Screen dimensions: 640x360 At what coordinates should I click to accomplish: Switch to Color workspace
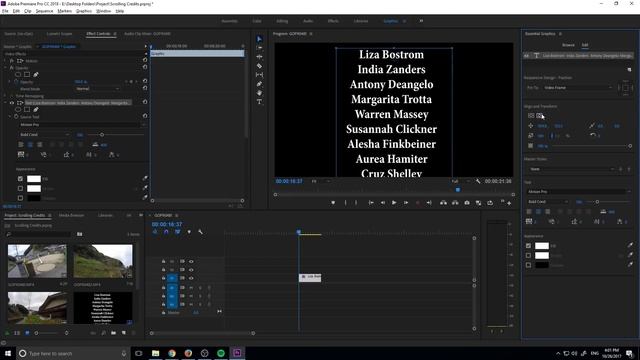[257, 21]
